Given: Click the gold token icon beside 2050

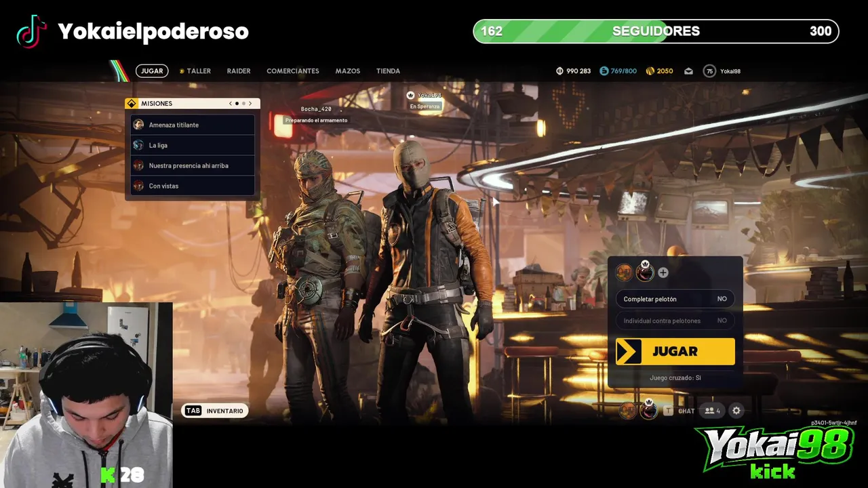Looking at the screenshot, I should [650, 70].
